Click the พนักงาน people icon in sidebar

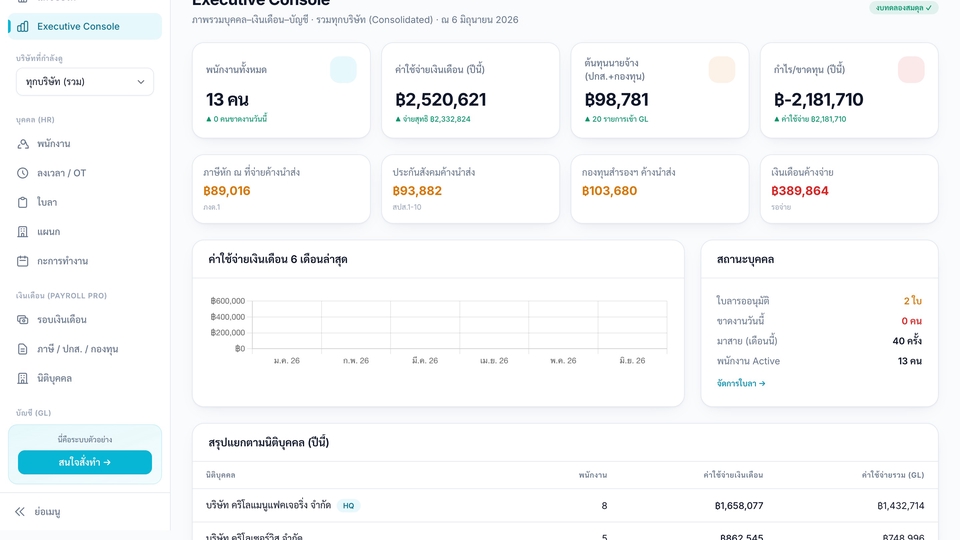pyautogui.click(x=23, y=144)
